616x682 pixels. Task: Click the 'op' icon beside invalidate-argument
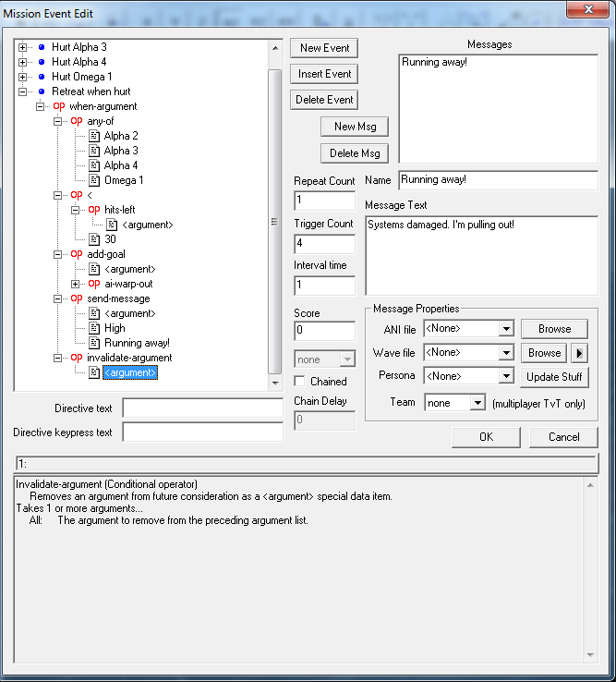tap(77, 358)
